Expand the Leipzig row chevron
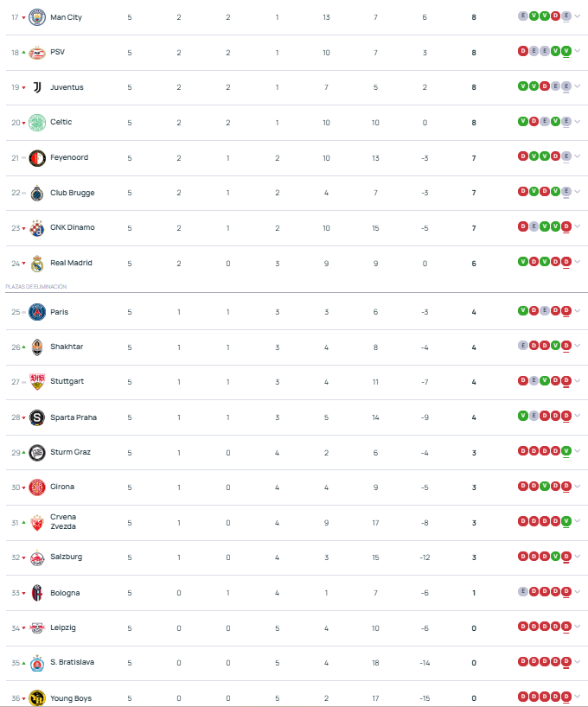 (x=578, y=627)
